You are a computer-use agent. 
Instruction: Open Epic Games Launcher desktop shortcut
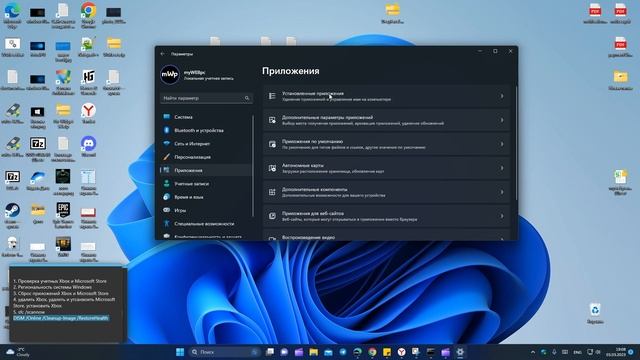63,215
